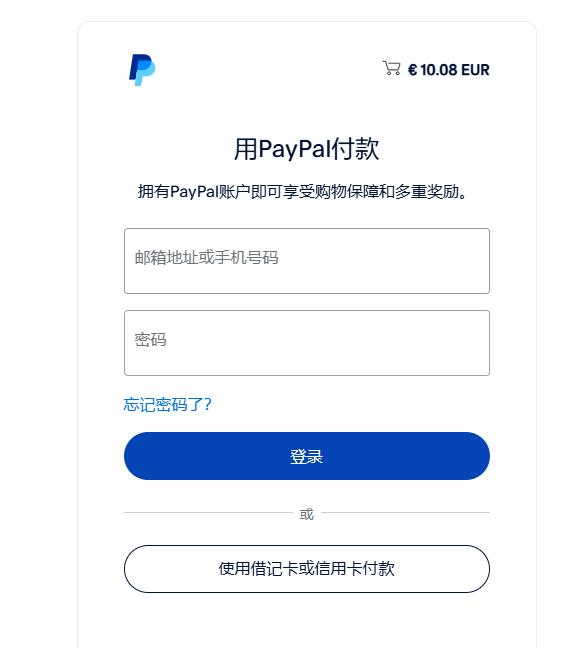This screenshot has height=648, width=587.
Task: Click the € 10.08 EUR amount
Action: coord(449,70)
